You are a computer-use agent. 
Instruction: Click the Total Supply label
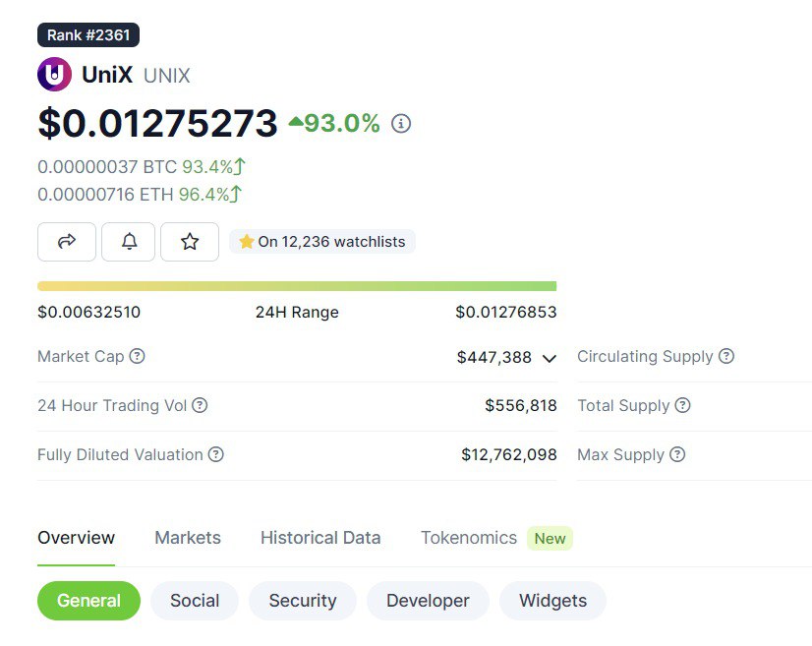pos(623,405)
